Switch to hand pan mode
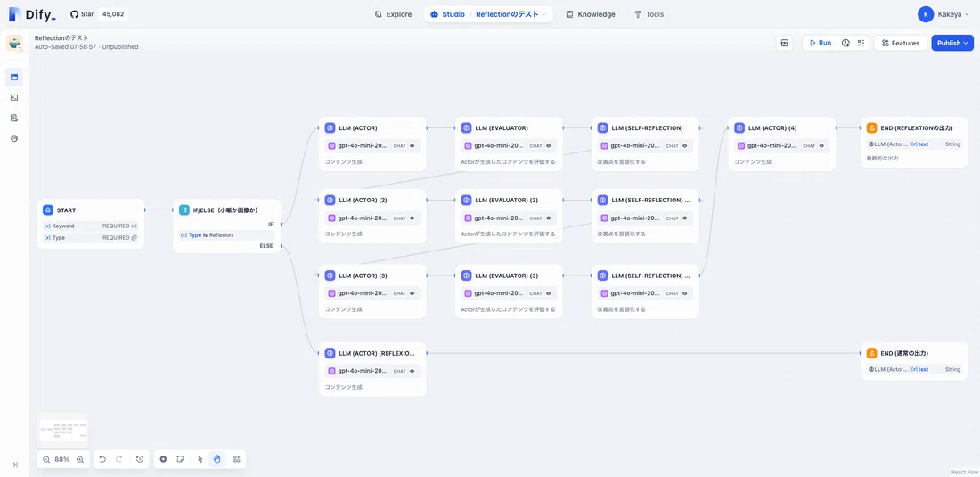This screenshot has width=980, height=477. tap(216, 459)
